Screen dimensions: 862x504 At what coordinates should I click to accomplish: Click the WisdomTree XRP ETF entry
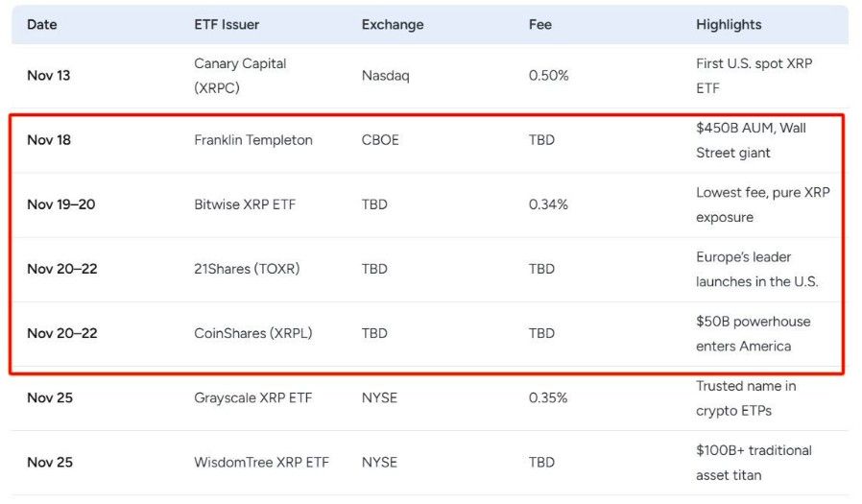[x=261, y=462]
